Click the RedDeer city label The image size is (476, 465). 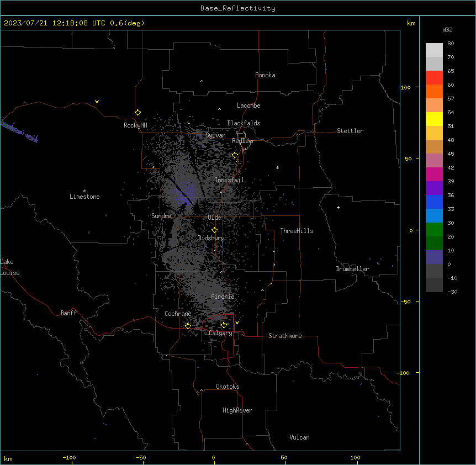click(243, 141)
